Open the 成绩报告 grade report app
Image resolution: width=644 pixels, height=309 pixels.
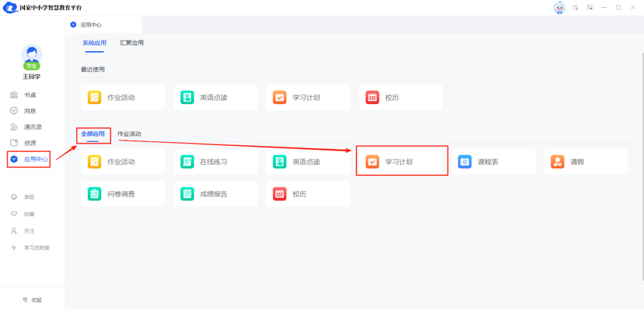215,194
